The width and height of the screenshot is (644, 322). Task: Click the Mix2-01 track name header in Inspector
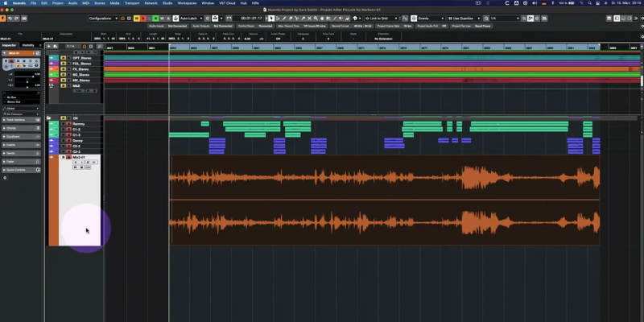click(21, 53)
